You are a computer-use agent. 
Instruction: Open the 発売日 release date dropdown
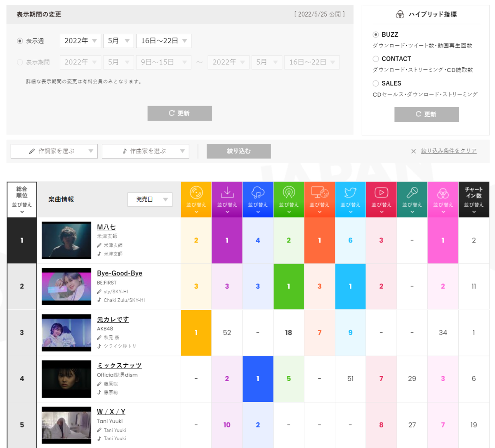pyautogui.click(x=150, y=200)
